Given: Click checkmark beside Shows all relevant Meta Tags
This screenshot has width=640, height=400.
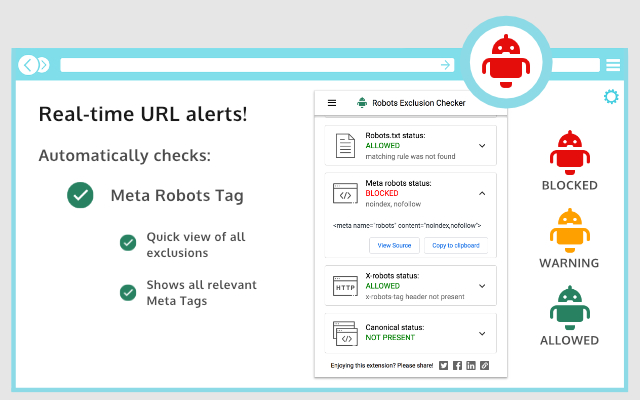Looking at the screenshot, I should (127, 292).
